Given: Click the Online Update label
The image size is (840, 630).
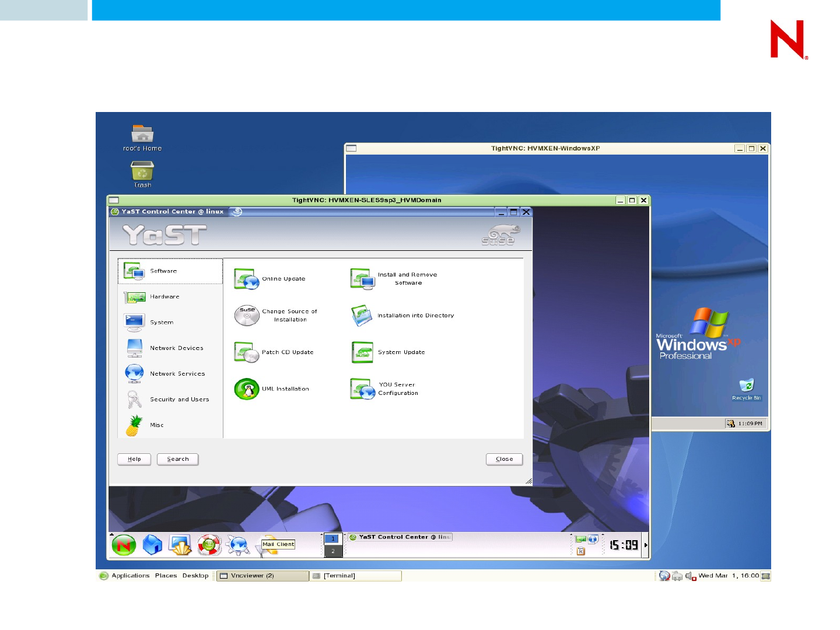Looking at the screenshot, I should coord(284,279).
